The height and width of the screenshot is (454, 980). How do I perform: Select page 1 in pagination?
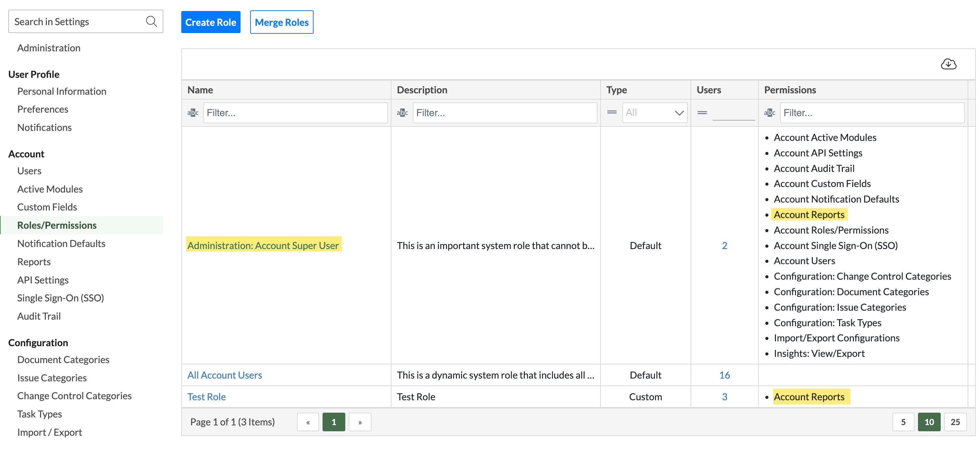click(x=334, y=422)
